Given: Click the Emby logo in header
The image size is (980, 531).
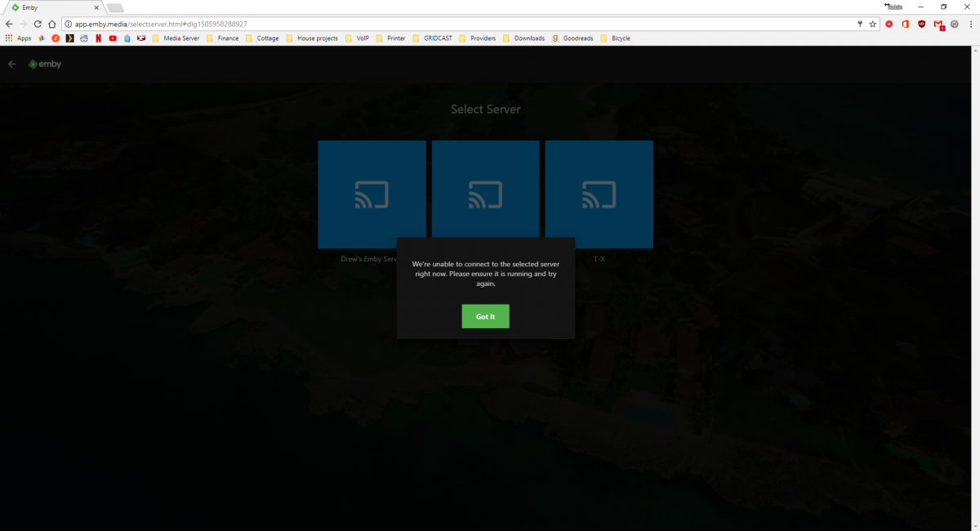Looking at the screenshot, I should tap(45, 64).
